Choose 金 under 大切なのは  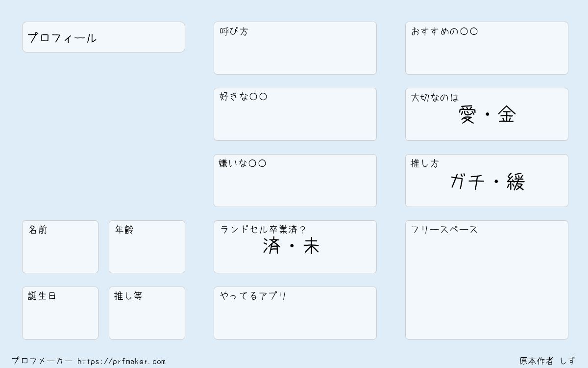point(507,115)
